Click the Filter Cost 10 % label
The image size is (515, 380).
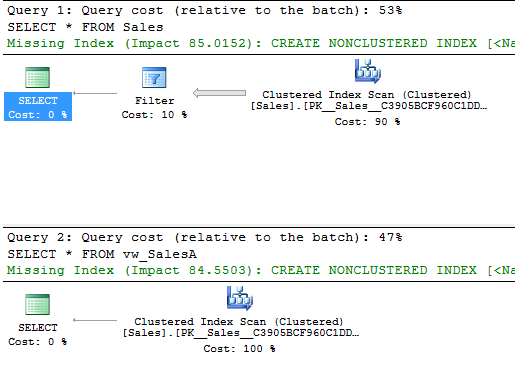[x=154, y=115]
